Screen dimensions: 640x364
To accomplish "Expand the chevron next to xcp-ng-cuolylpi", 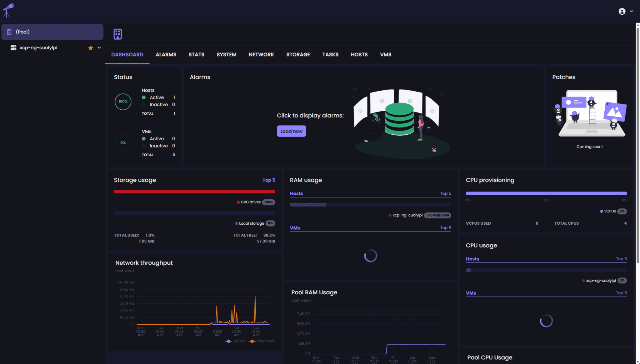I will point(99,47).
